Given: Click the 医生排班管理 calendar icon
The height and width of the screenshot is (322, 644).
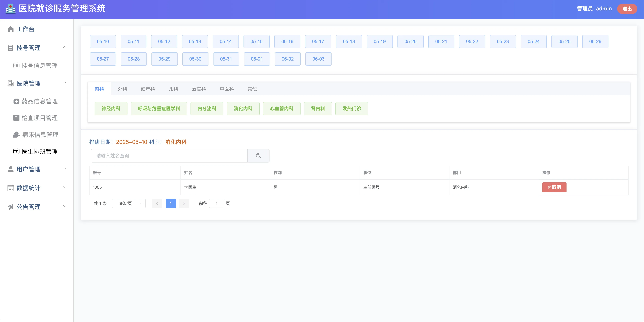Looking at the screenshot, I should pos(16,151).
